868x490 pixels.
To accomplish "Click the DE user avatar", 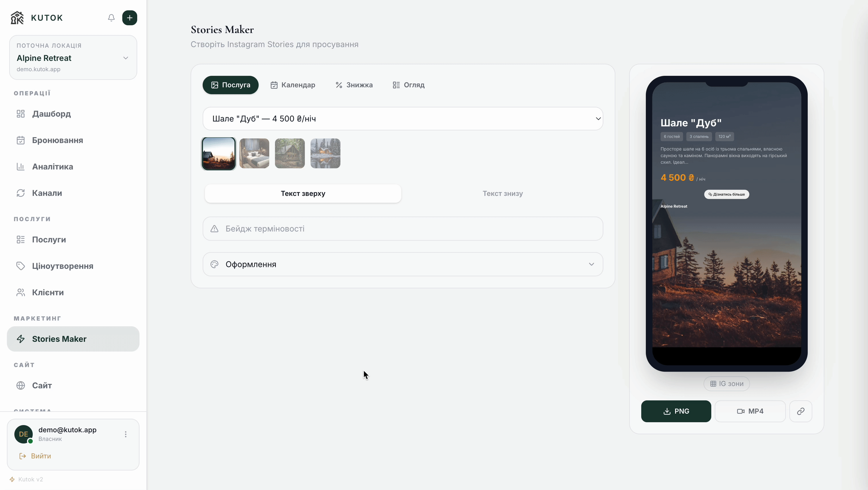I will pyautogui.click(x=24, y=434).
